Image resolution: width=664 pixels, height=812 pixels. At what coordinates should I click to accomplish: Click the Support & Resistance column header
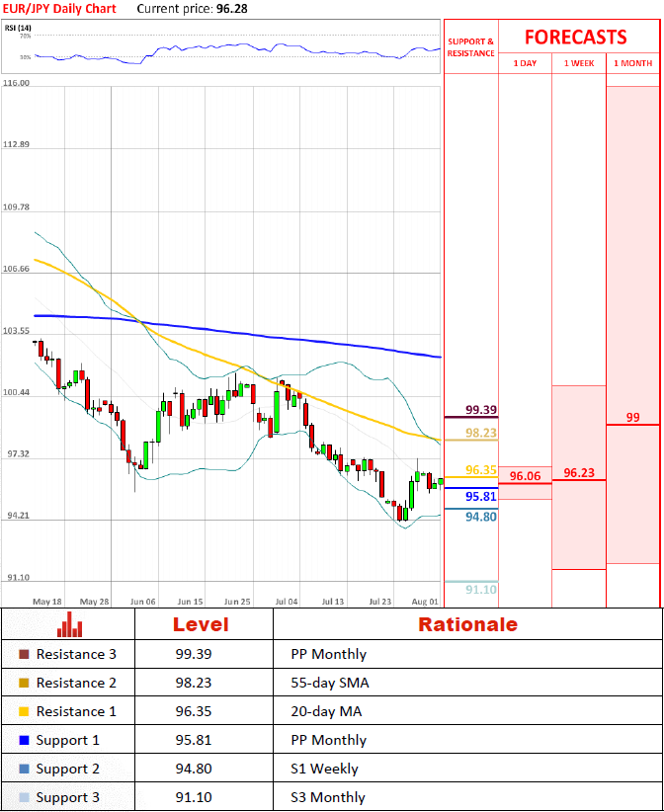470,47
